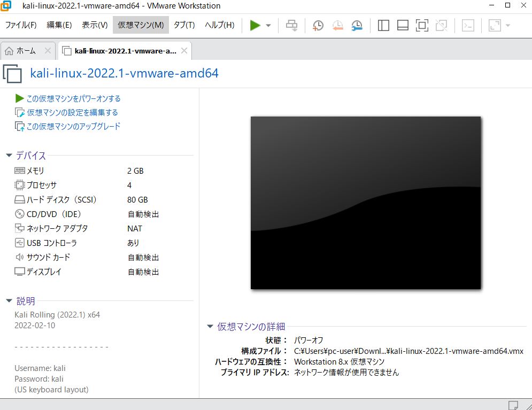Viewport: 532px width, 410px height.
Task: Take a snapshot with the clock-plus icon
Action: click(318, 26)
